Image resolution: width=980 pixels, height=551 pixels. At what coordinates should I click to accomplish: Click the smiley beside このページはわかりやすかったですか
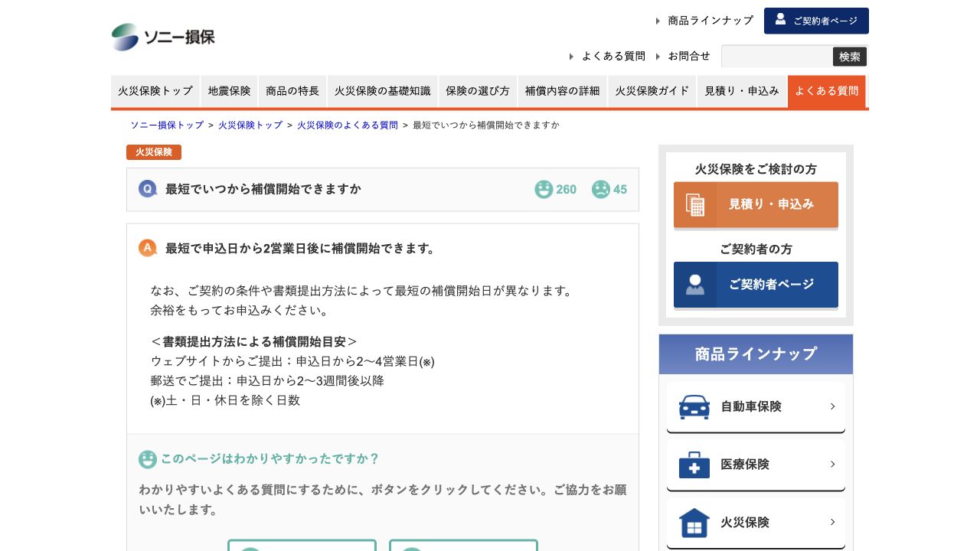pyautogui.click(x=148, y=459)
